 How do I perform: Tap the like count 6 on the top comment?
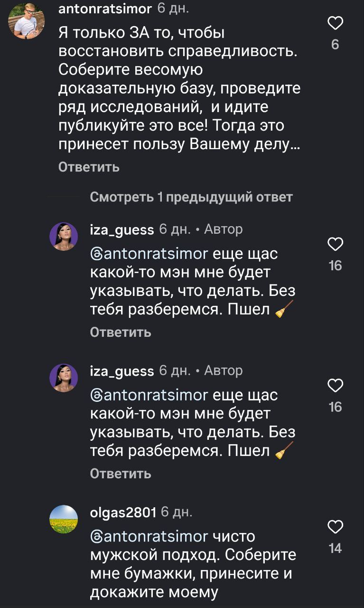[x=335, y=45]
